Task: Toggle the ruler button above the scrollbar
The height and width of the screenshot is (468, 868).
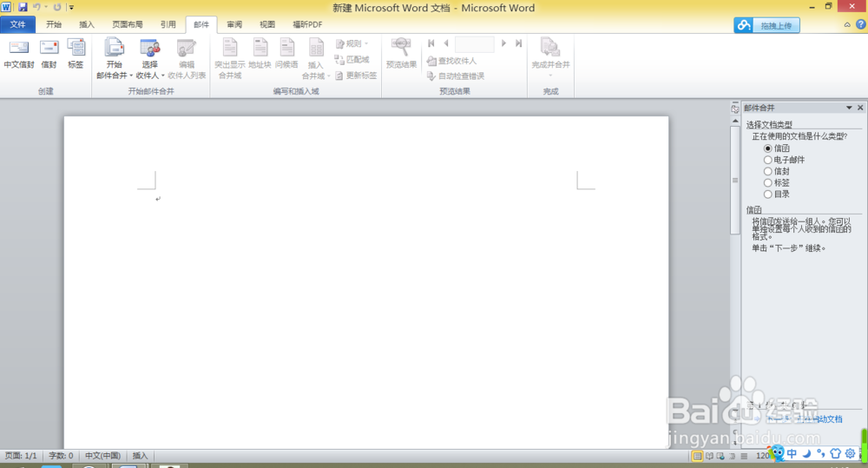Action: [735, 109]
